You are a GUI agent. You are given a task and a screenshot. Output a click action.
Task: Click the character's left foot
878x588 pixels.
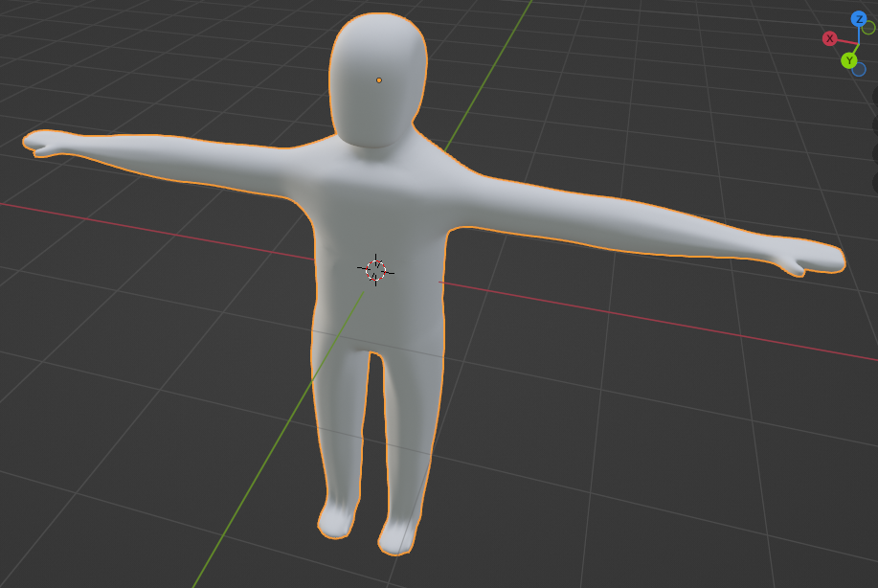(336, 522)
